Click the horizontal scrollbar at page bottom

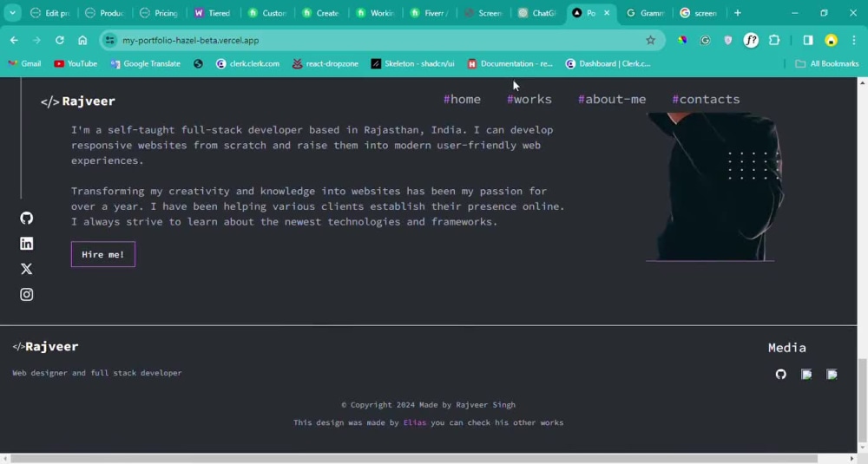(414, 459)
